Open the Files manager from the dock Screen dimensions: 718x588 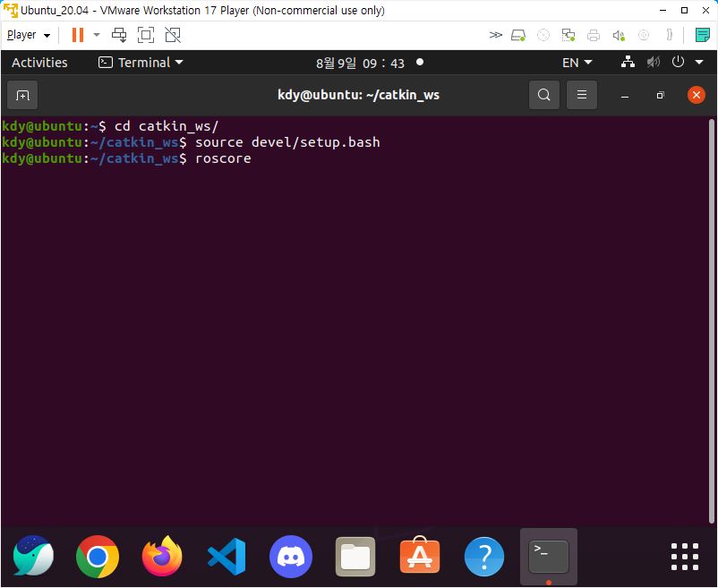pos(355,557)
